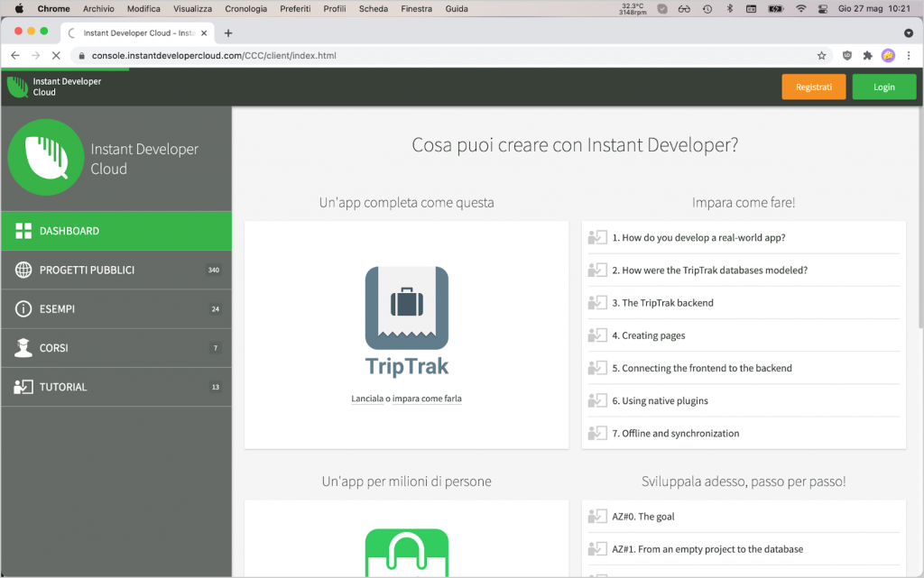This screenshot has height=578, width=924.
Task: Click the Instant Developer leaf logo in header
Action: 18,87
